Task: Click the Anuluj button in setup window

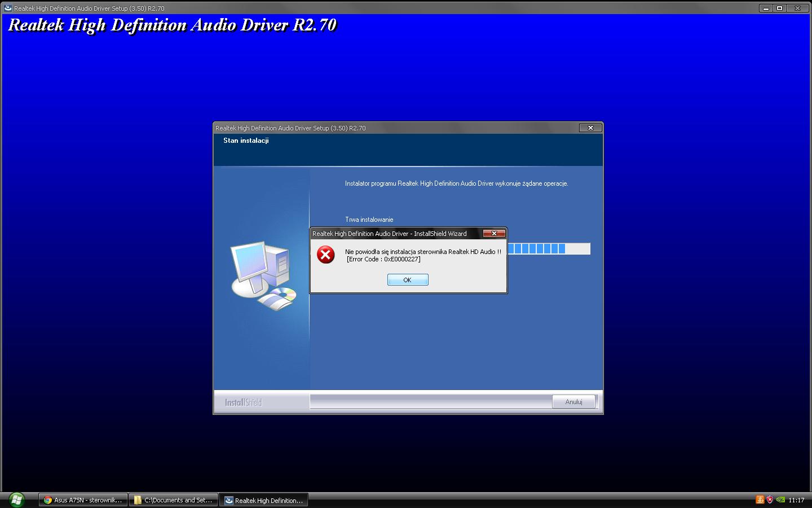Action: pos(573,402)
